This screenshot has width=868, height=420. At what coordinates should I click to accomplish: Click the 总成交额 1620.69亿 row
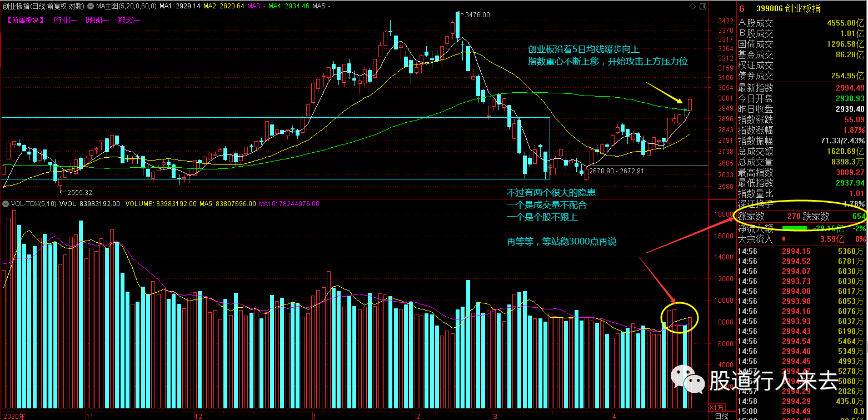[x=802, y=151]
